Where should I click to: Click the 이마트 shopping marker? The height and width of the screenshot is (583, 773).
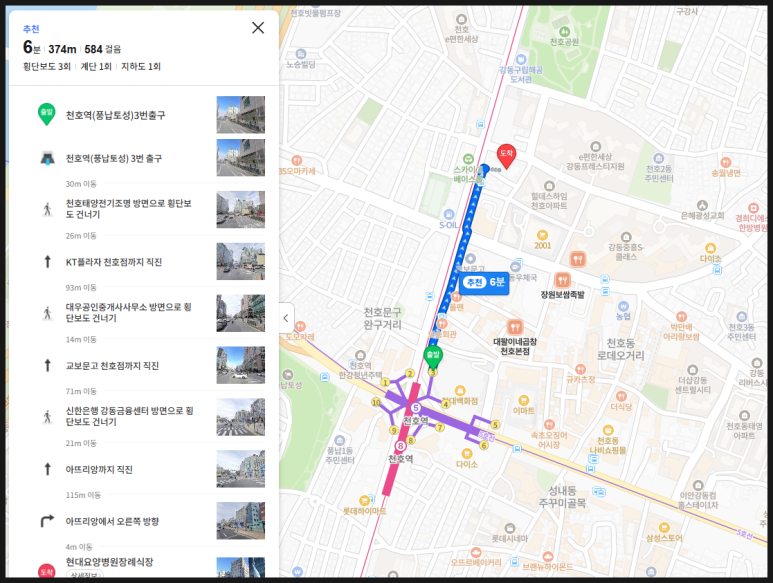point(524,400)
